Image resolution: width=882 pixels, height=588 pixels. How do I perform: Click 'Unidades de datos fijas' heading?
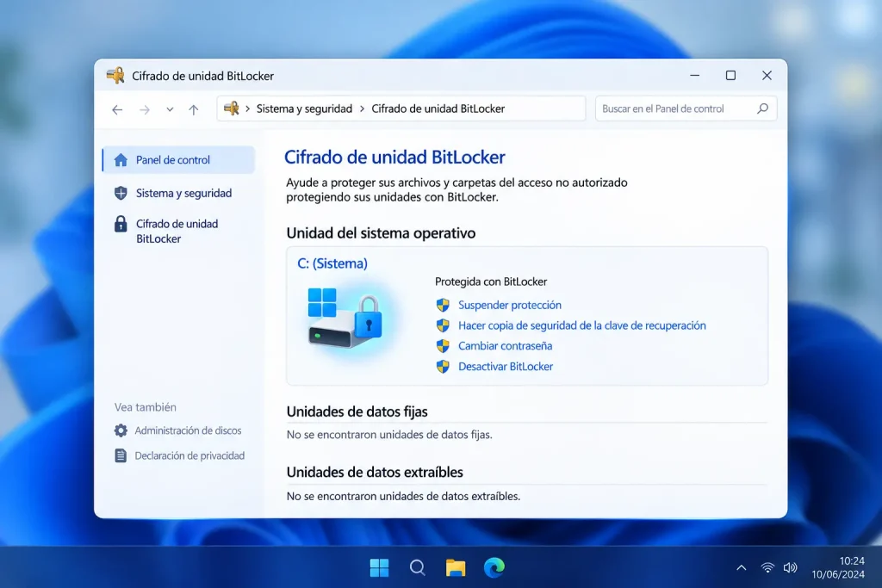tap(357, 412)
